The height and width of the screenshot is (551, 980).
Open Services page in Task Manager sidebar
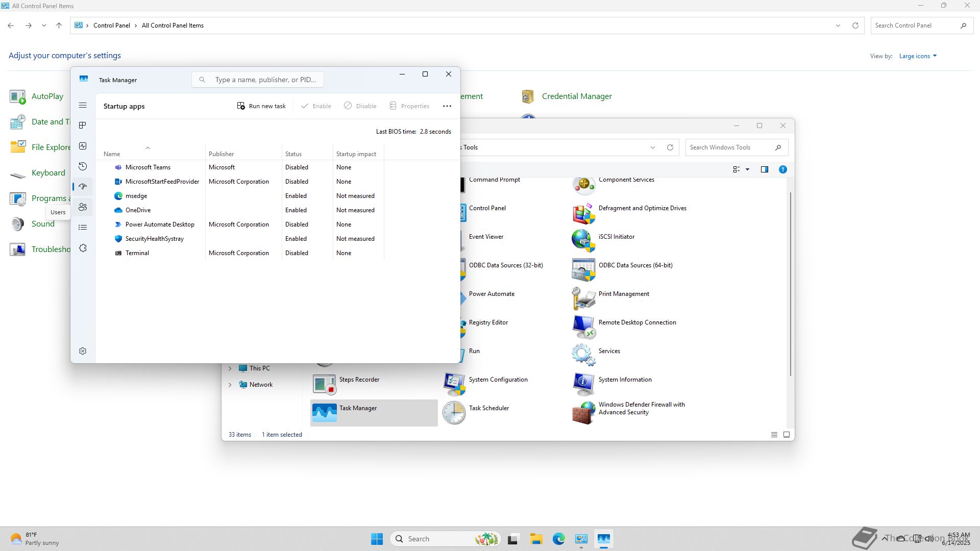click(x=83, y=248)
